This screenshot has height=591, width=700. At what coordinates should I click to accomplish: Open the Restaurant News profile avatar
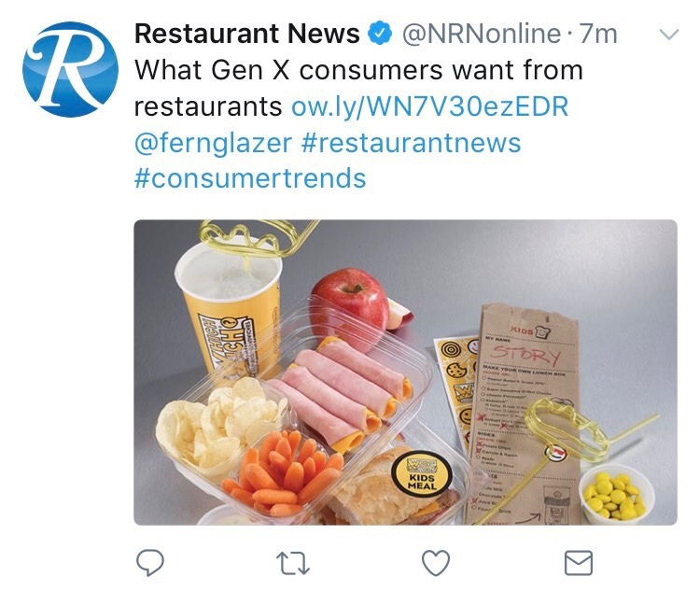click(x=71, y=69)
